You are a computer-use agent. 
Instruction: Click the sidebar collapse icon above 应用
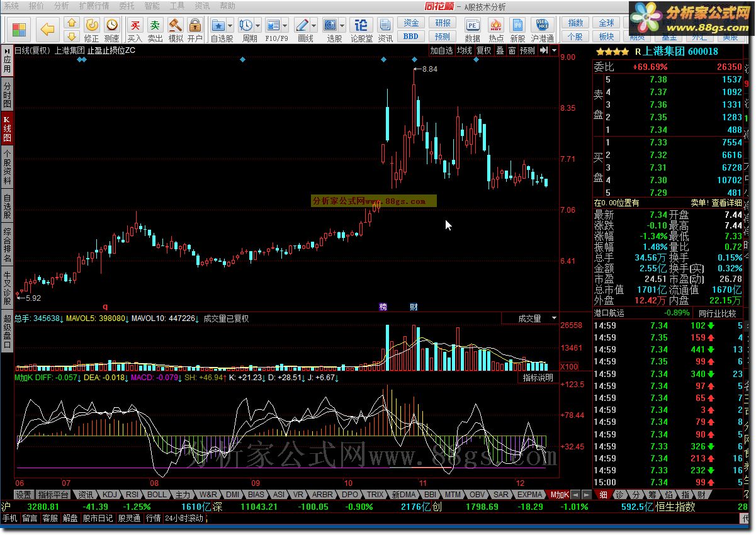7,50
